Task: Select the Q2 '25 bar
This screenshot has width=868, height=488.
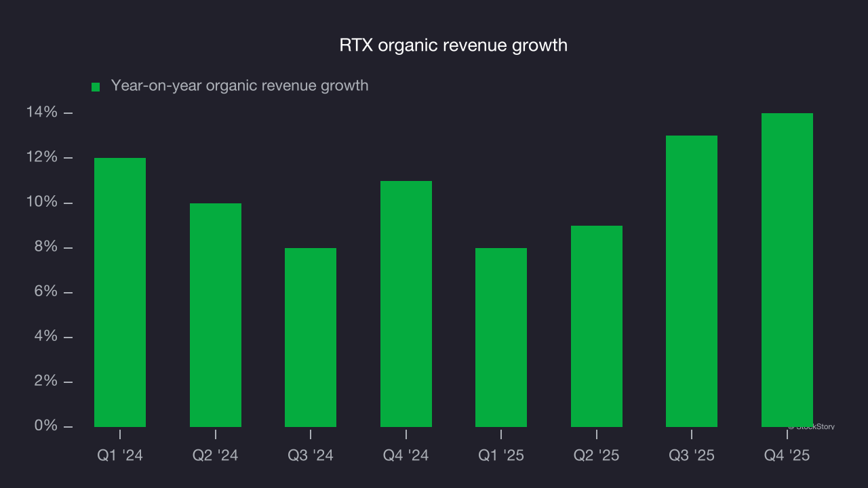Action: [597, 326]
